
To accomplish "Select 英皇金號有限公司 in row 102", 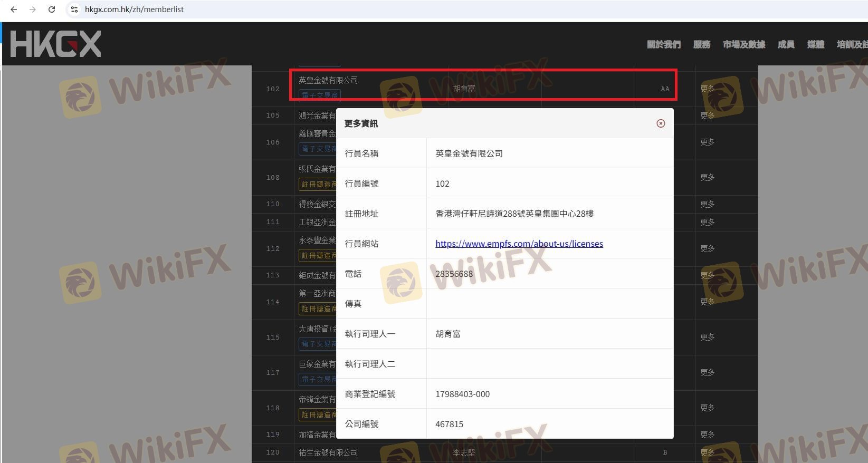I will tap(328, 80).
